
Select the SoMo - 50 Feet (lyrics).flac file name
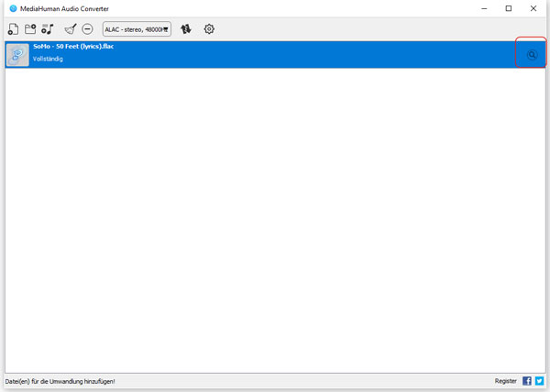point(74,46)
